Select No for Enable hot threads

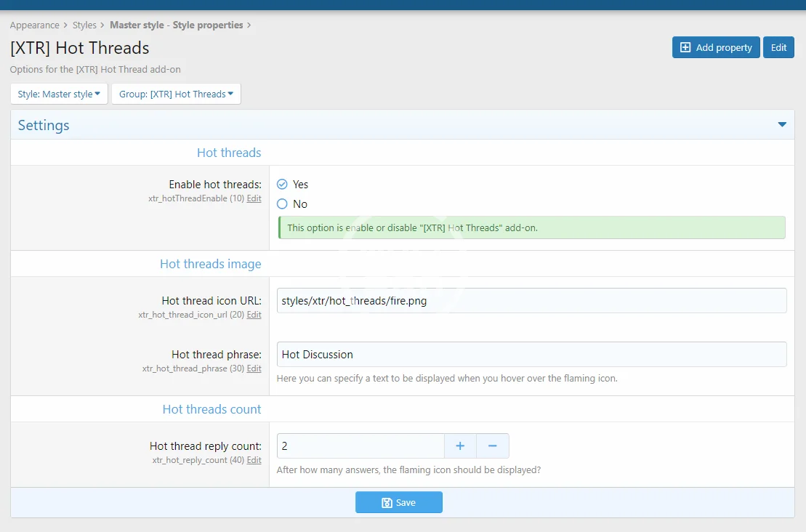(x=283, y=204)
